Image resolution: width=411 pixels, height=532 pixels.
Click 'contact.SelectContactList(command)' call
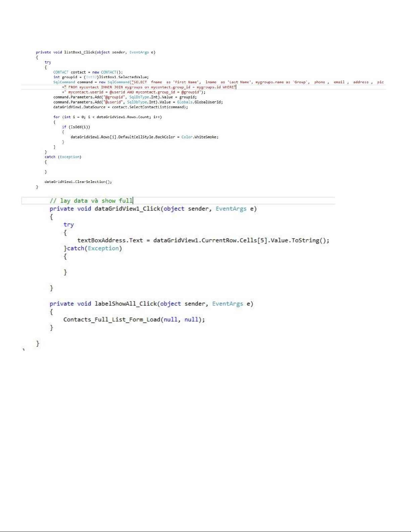pyautogui.click(x=150, y=107)
